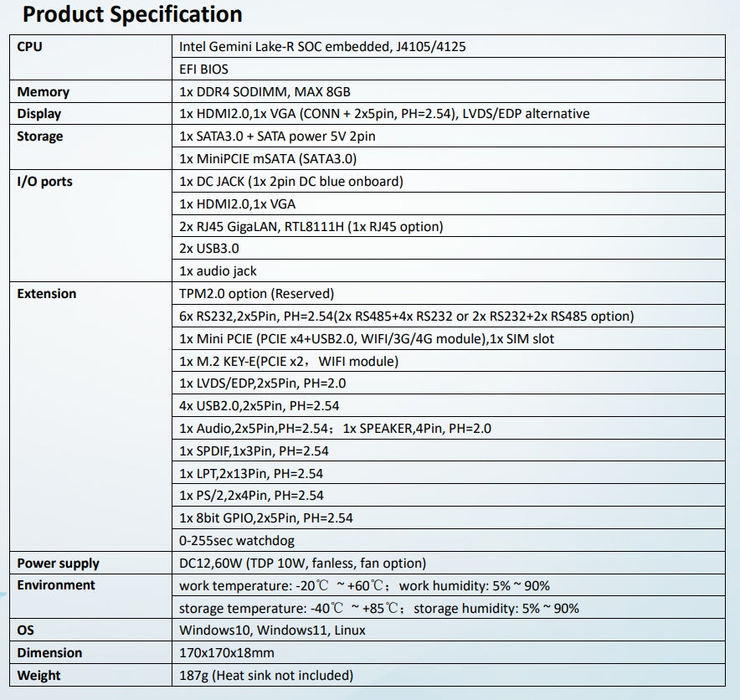Screen dimensions: 740x700
Task: Click the CPU row label
Action: (x=29, y=47)
